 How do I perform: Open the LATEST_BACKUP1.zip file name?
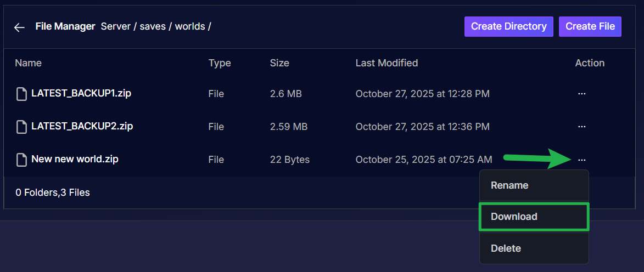(x=81, y=93)
